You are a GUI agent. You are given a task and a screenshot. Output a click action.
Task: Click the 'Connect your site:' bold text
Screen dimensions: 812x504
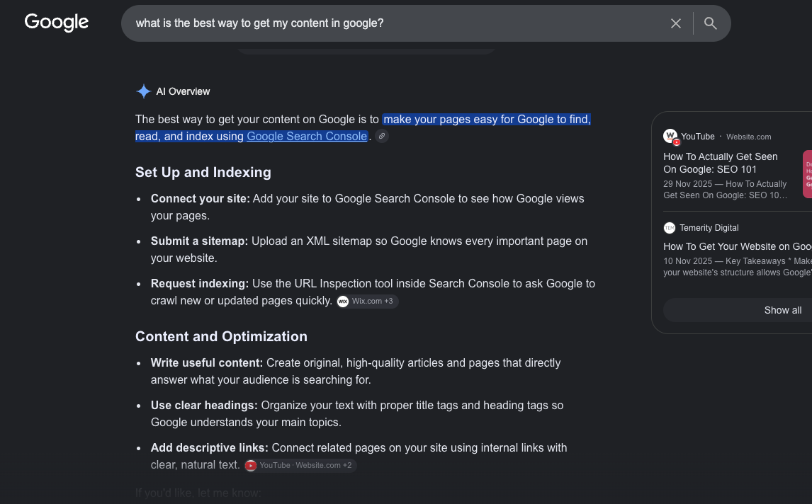tap(201, 199)
